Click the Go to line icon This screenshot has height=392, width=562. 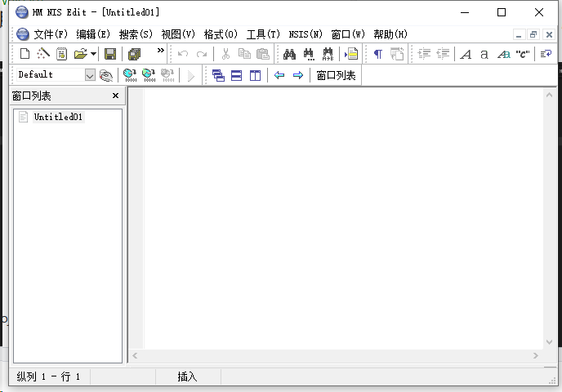coord(351,54)
